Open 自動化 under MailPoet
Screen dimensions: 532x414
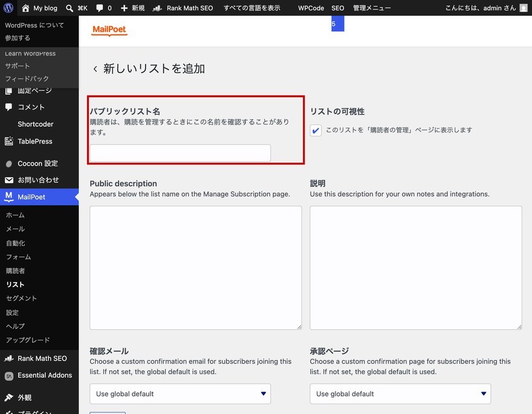tap(15, 243)
